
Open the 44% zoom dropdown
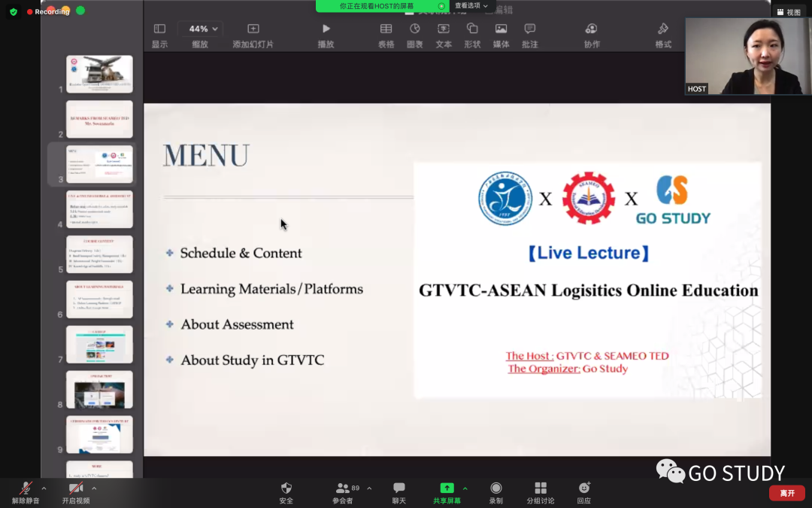(201, 29)
